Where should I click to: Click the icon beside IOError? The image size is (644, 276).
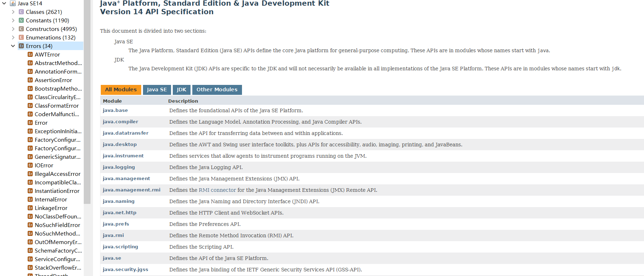click(x=30, y=165)
